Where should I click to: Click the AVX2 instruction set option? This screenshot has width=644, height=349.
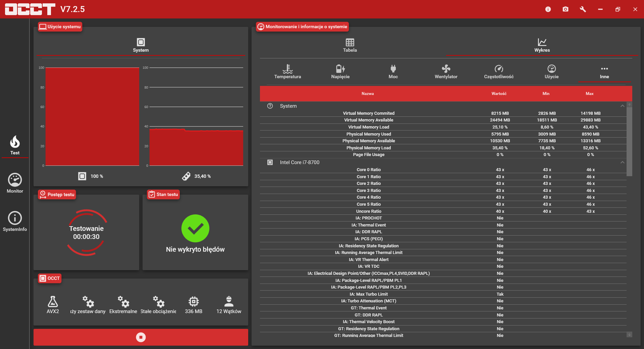pyautogui.click(x=53, y=305)
